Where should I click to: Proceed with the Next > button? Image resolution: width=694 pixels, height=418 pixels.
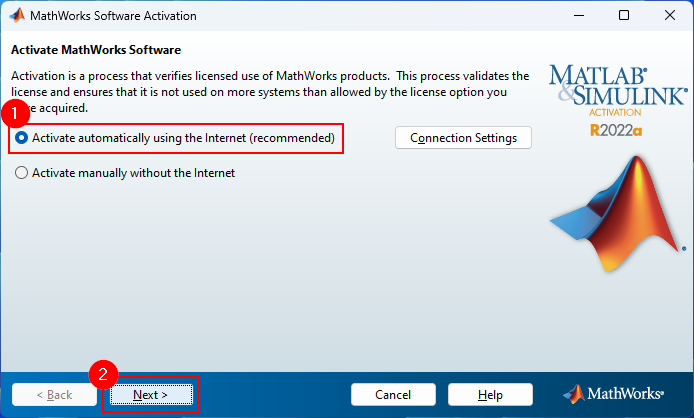(151, 395)
